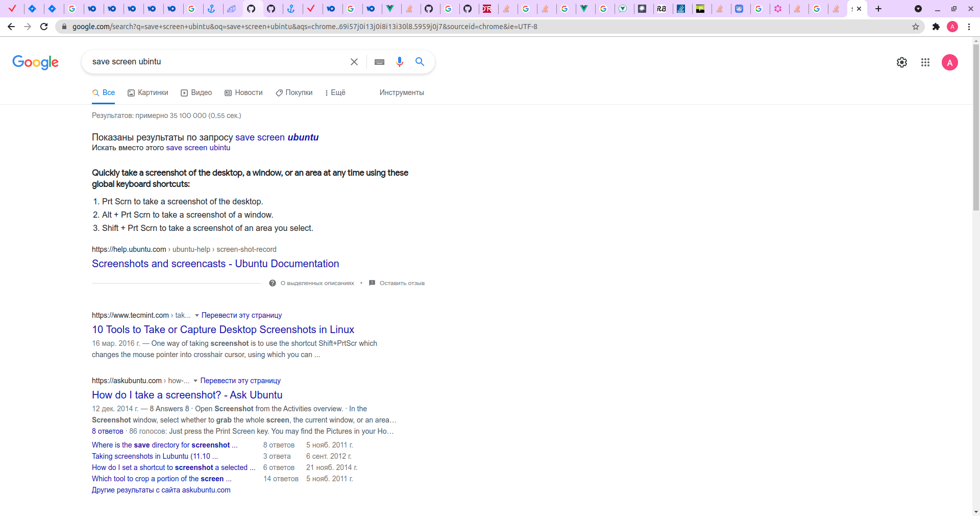Click О выделенных описаниях link
The image size is (980, 516).
coord(317,283)
